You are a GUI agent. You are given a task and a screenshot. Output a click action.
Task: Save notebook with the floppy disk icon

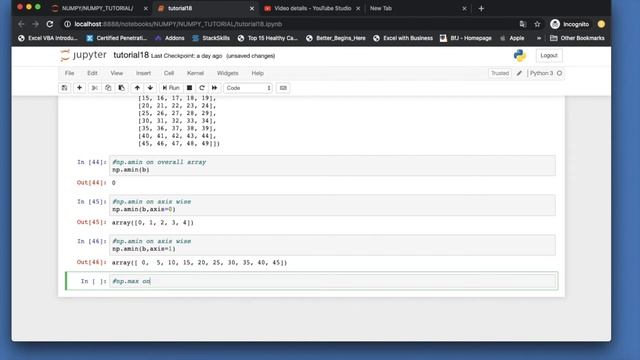(64, 88)
